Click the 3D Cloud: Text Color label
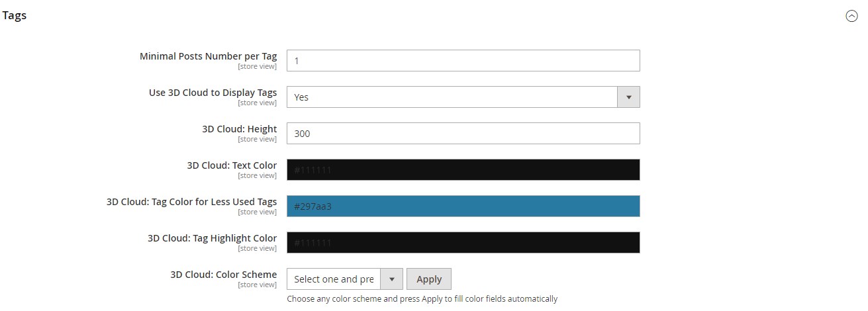This screenshot has height=311, width=868. click(x=232, y=165)
